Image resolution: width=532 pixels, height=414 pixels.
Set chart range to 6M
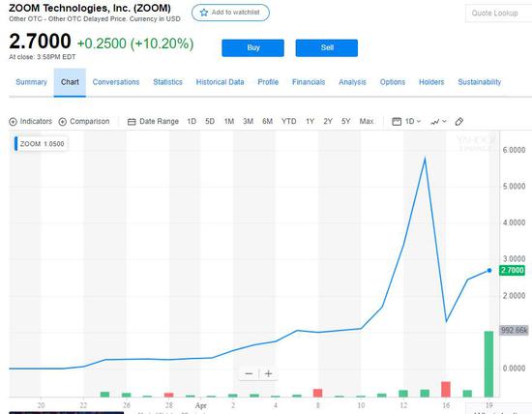tap(267, 122)
